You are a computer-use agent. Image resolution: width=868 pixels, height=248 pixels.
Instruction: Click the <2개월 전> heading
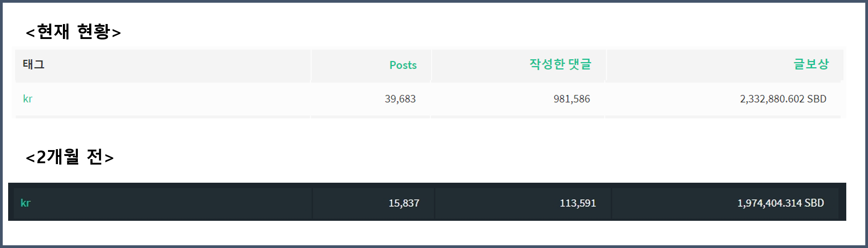70,157
